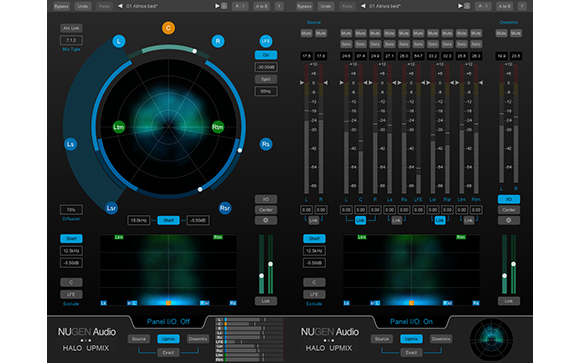Switch to Source in Panel I/O: Off window
This screenshot has height=363, width=580.
pos(139,339)
